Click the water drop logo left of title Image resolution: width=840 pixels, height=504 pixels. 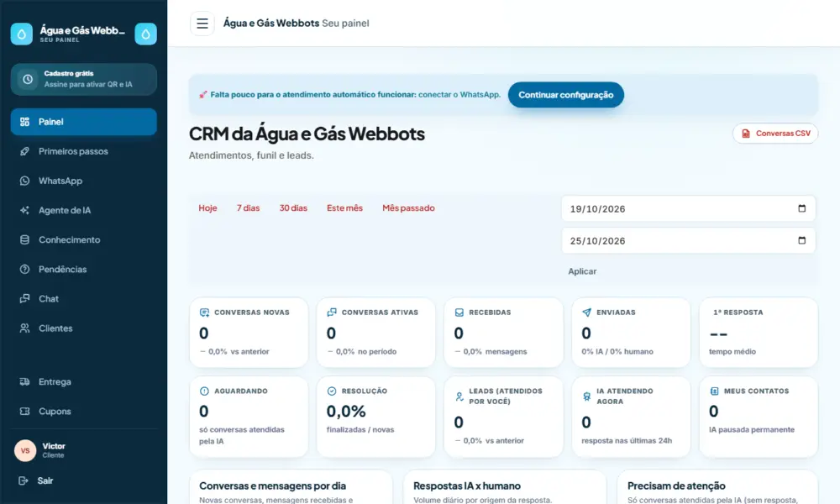click(22, 34)
